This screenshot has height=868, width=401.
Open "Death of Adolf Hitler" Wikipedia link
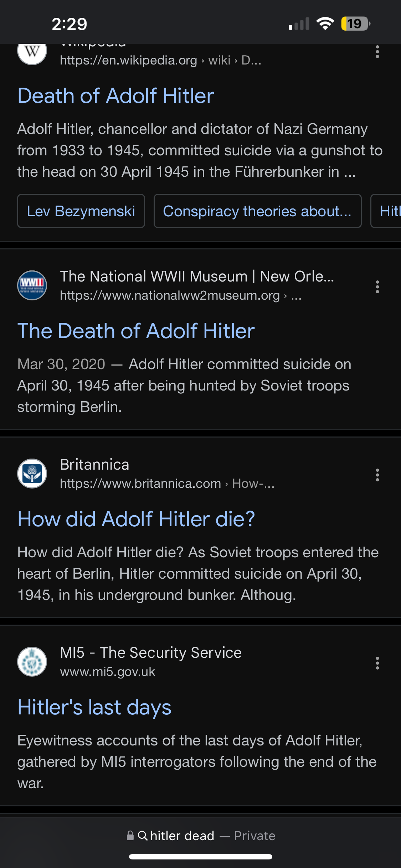[116, 96]
